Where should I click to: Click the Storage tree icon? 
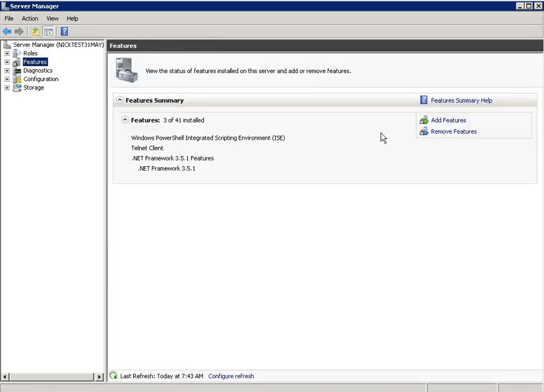click(17, 88)
